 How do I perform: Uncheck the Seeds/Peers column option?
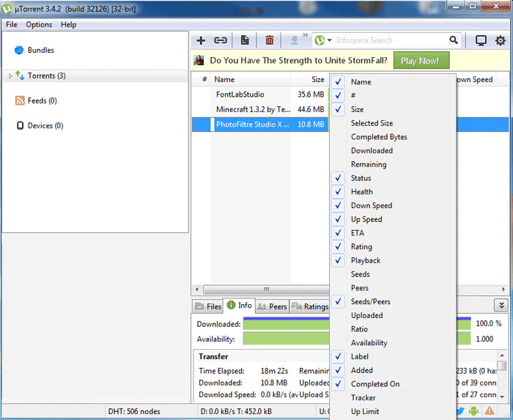[x=393, y=301]
